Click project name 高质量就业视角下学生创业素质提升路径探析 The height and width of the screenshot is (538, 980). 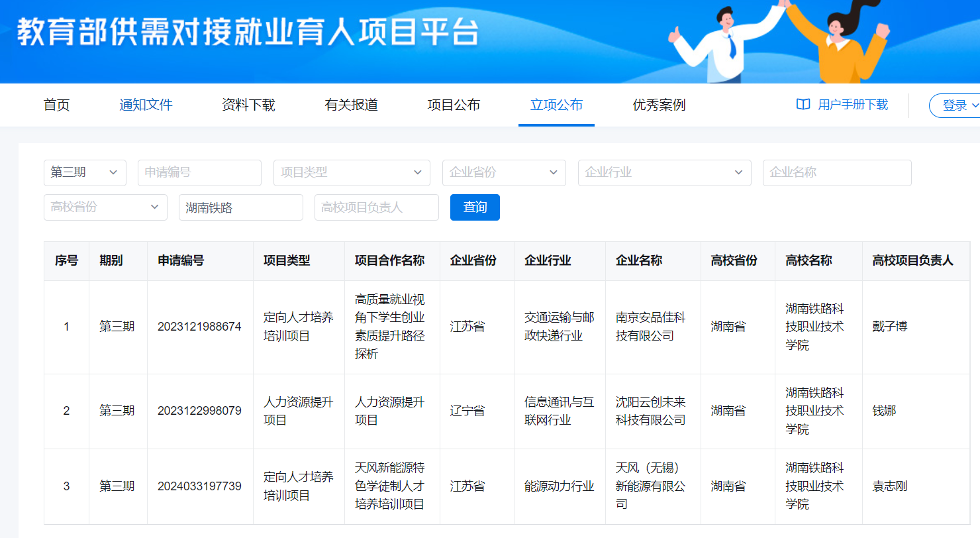pyautogui.click(x=390, y=327)
